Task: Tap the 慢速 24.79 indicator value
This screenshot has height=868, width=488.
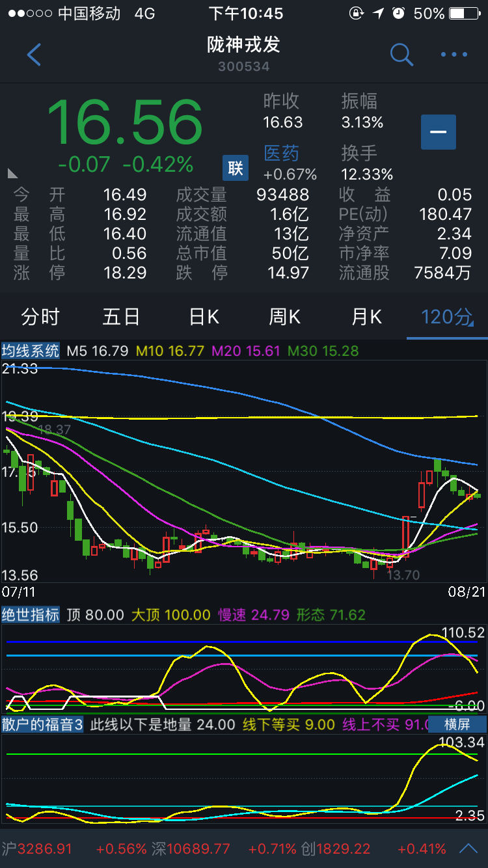Action: coord(253,615)
